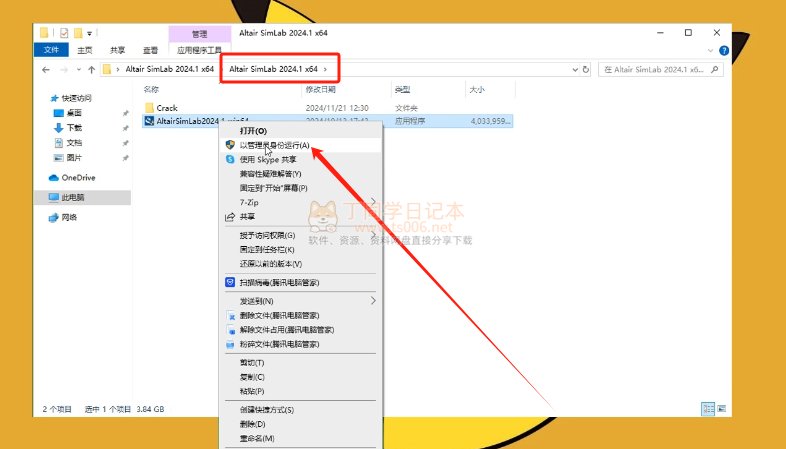This screenshot has height=449, width=786.
Task: Click the 2024/11/21 12:30 date cell
Action: [337, 108]
